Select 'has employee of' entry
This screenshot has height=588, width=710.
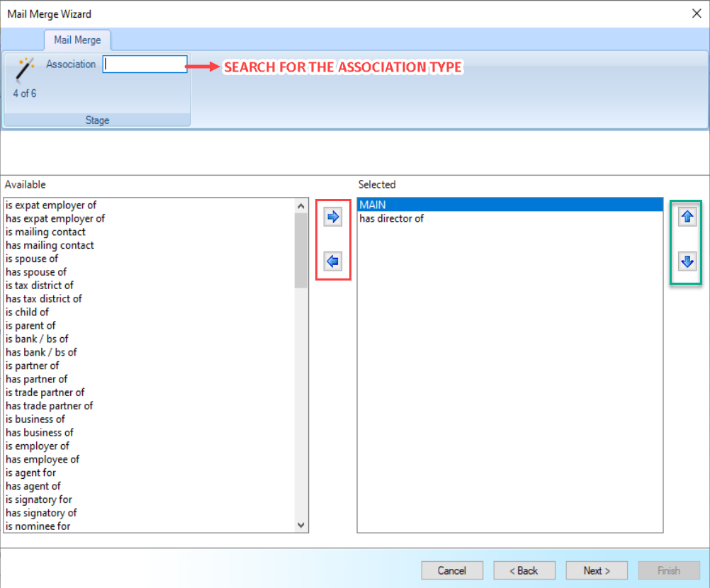(x=150, y=459)
